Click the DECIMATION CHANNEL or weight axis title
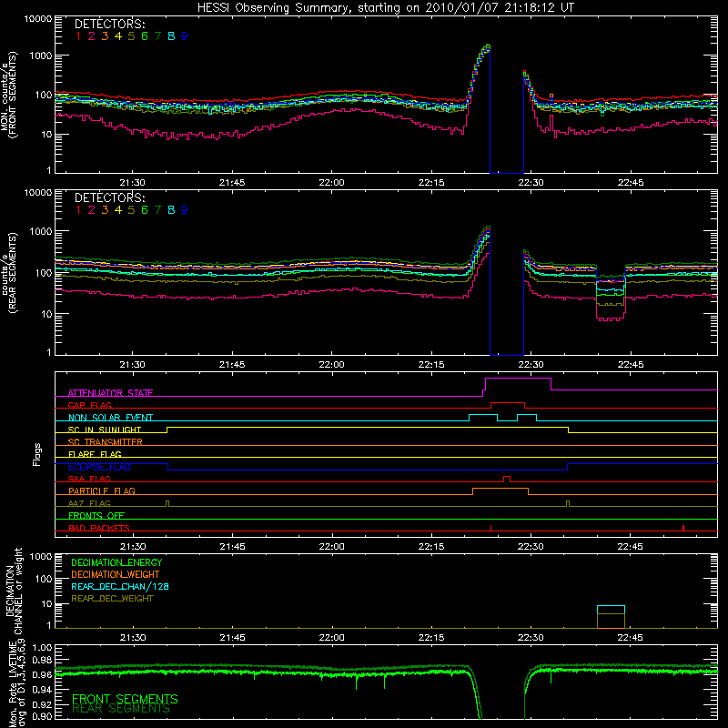 point(14,591)
